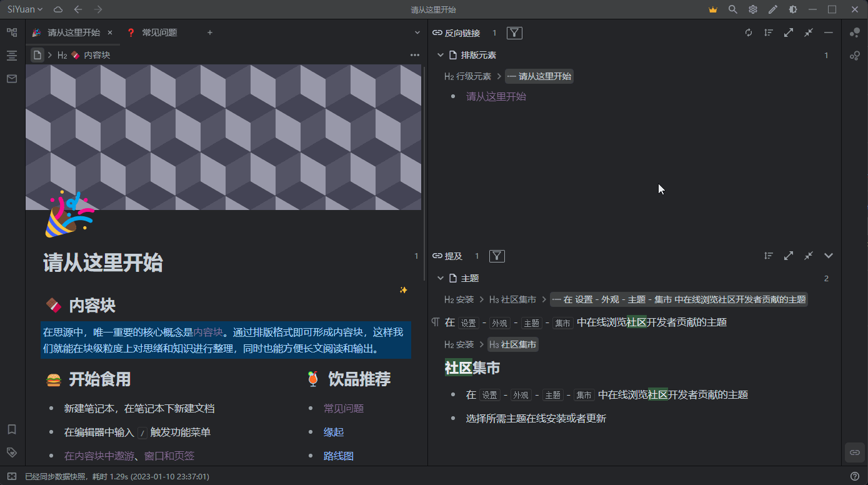Minimize the backlinks panel

(829, 32)
